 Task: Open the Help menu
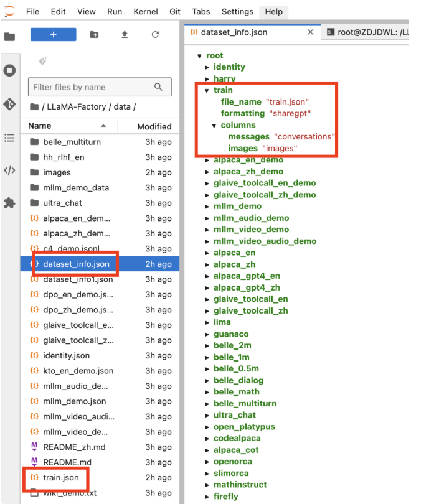coord(274,12)
